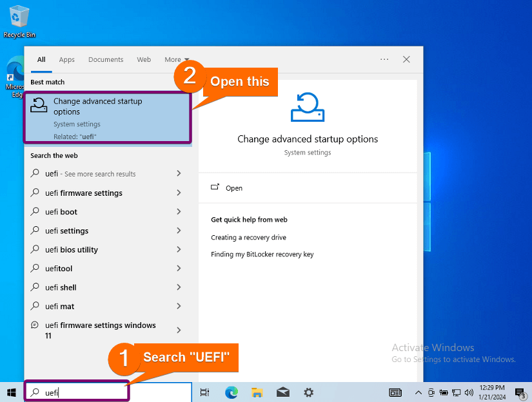Click the magnifier icon in search box
Image resolution: width=532 pixels, height=402 pixels.
35,392
